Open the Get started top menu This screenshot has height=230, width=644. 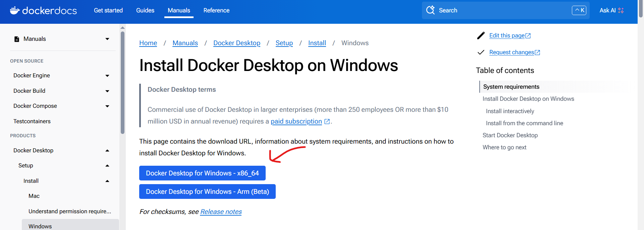(108, 10)
